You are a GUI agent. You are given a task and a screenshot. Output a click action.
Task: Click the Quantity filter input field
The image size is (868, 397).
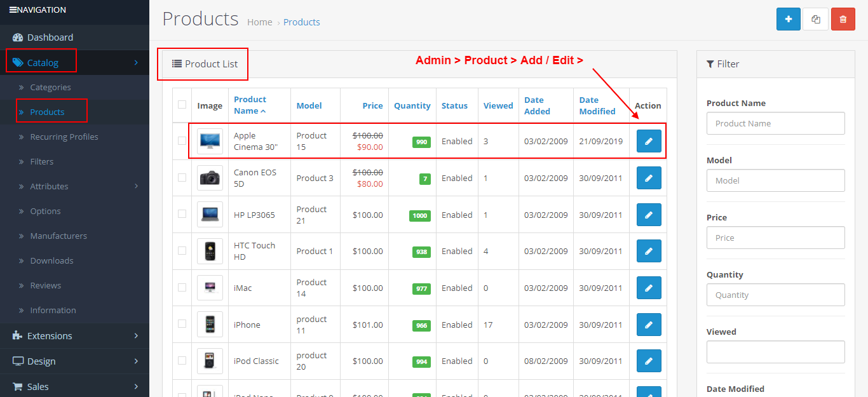[x=776, y=295]
